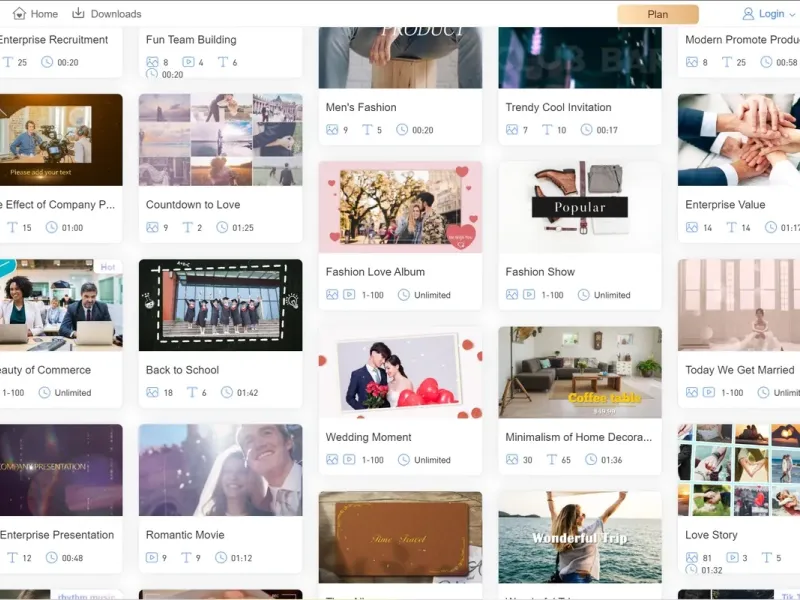Click text count icon under Men's Fashion
This screenshot has height=600, width=800.
(x=367, y=130)
